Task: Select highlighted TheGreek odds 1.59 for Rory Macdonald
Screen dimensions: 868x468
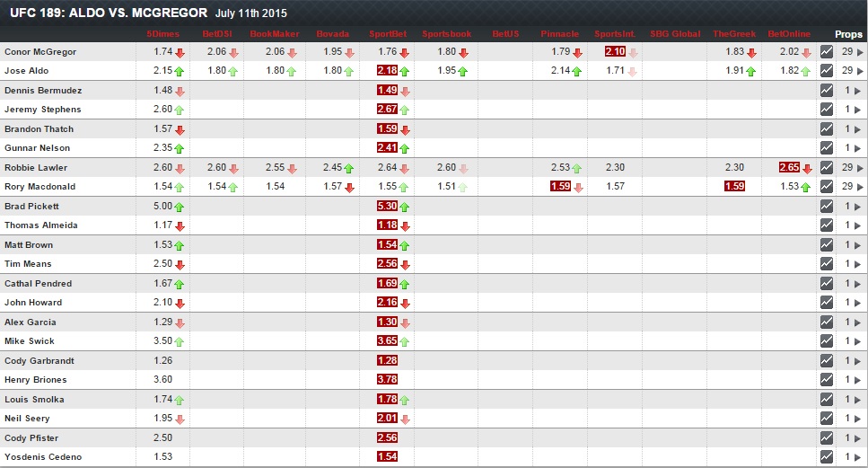Action: [x=734, y=186]
